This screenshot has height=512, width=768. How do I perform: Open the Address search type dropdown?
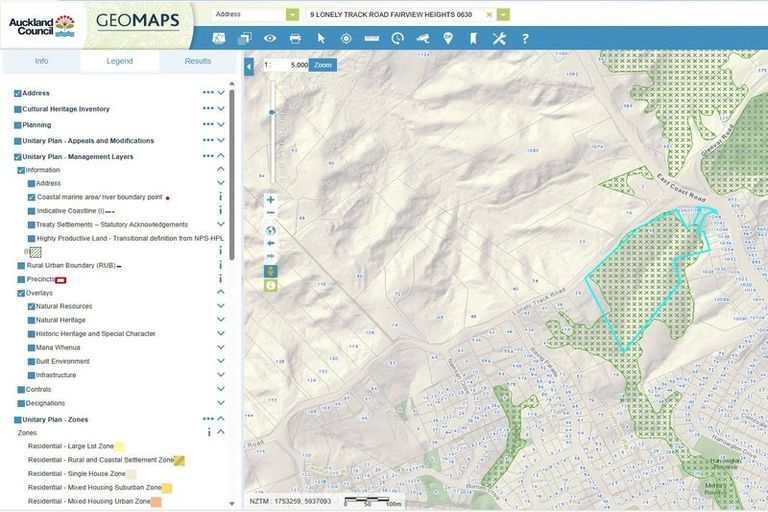click(x=292, y=15)
